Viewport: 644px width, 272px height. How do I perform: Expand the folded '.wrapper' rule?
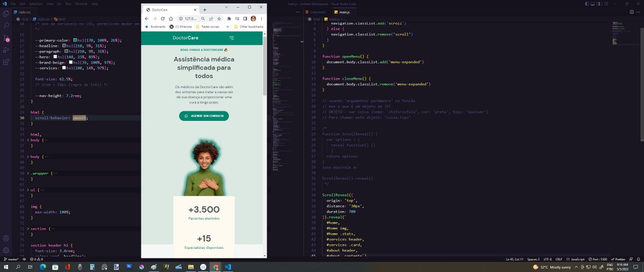(x=28, y=173)
